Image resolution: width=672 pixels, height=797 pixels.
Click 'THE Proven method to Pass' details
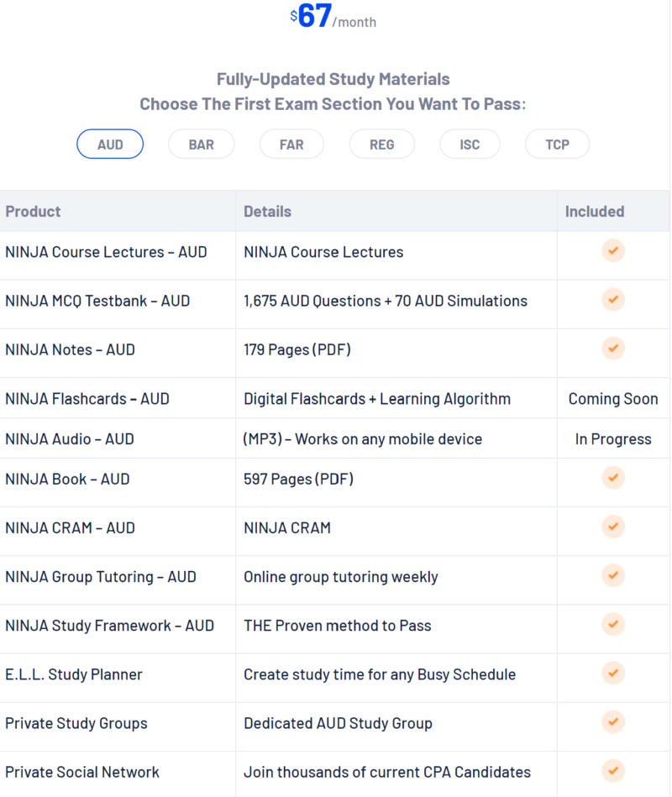pyautogui.click(x=338, y=626)
